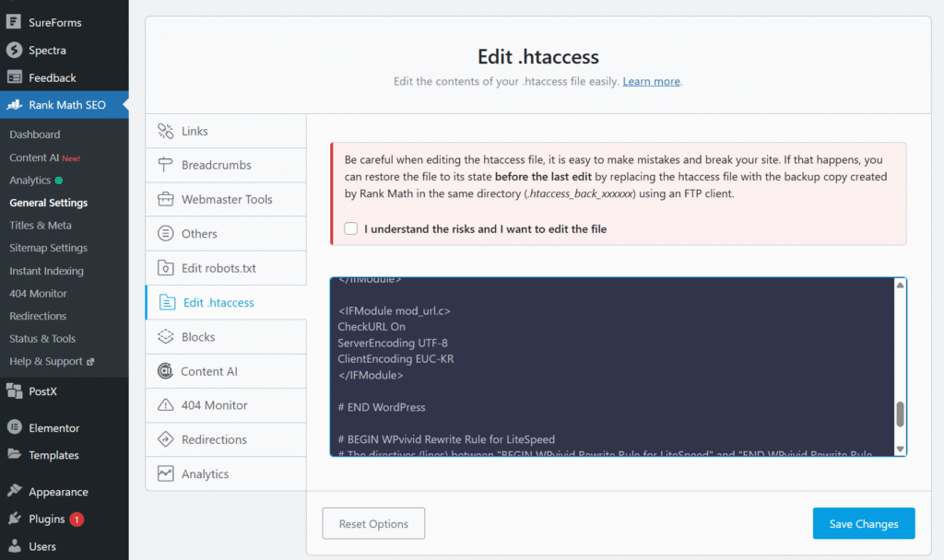Follow the Learn more link
944x560 pixels.
(651, 81)
